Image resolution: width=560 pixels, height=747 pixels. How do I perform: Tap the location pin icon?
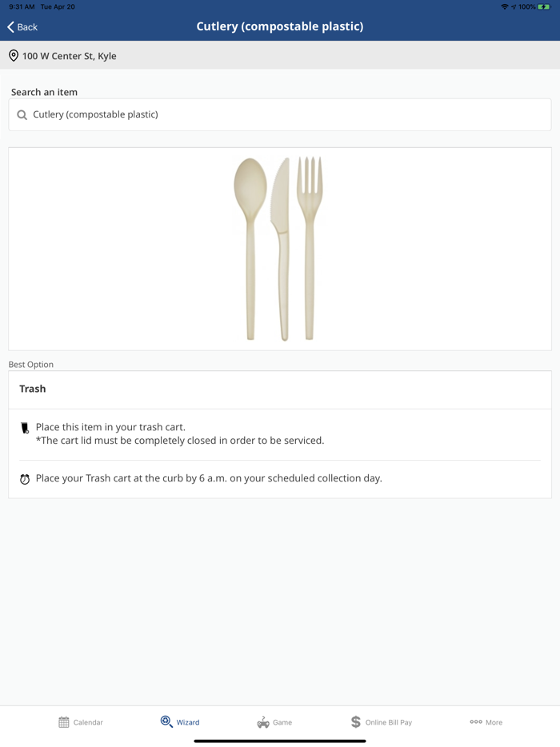coord(14,56)
